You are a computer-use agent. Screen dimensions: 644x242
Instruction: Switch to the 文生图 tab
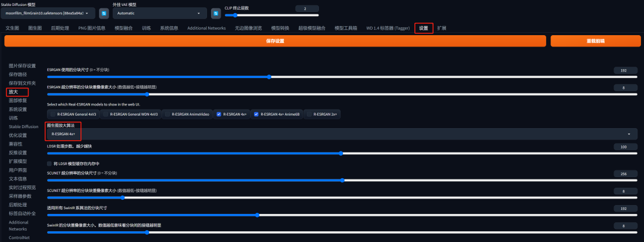pyautogui.click(x=13, y=28)
